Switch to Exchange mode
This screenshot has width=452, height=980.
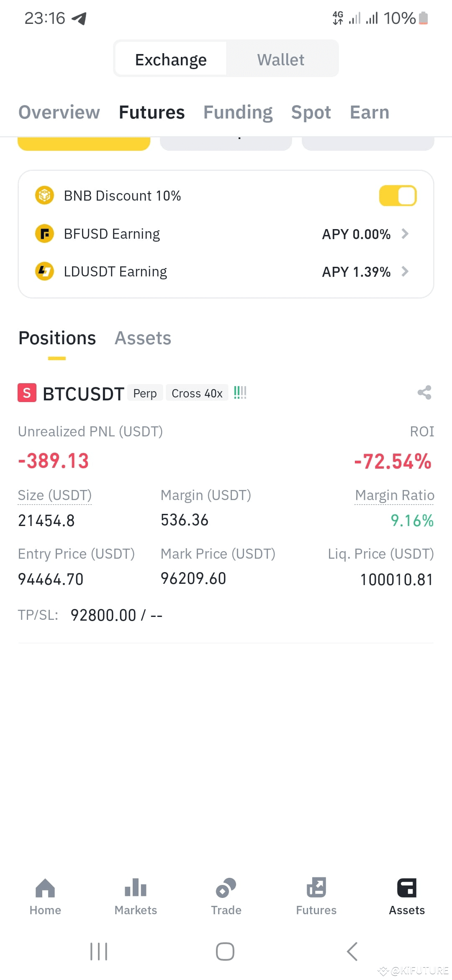click(171, 59)
